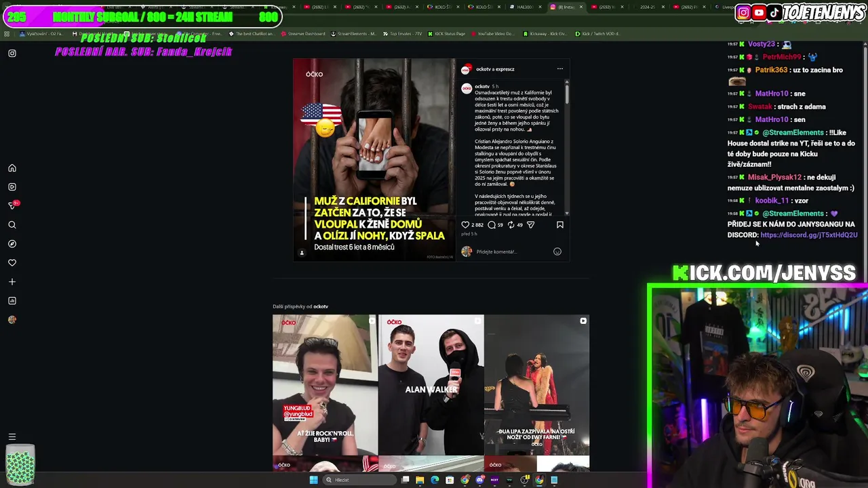Click the ockotv username in the caption
Viewport: 868px width, 488px height.
click(x=482, y=87)
